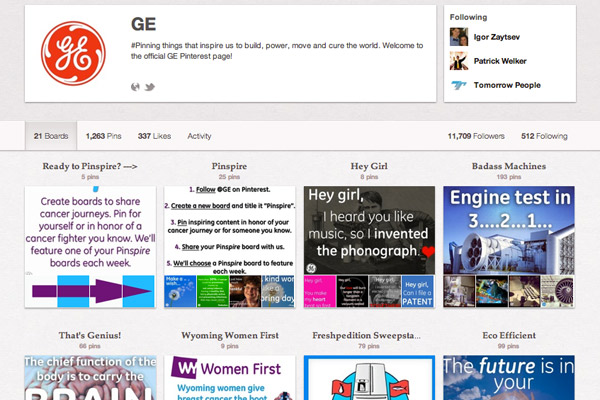Click the Tomorrow People avatar icon
Viewport: 600px width, 400px height.
pyautogui.click(x=458, y=85)
